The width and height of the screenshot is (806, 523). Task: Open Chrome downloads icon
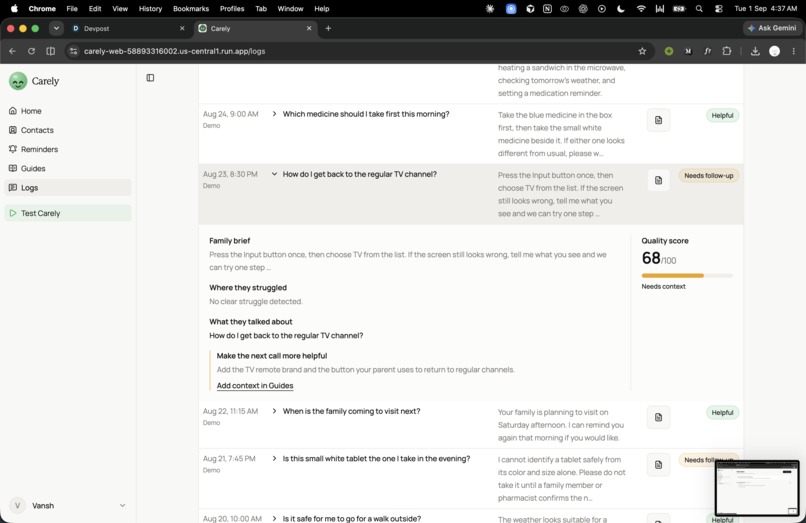point(755,51)
